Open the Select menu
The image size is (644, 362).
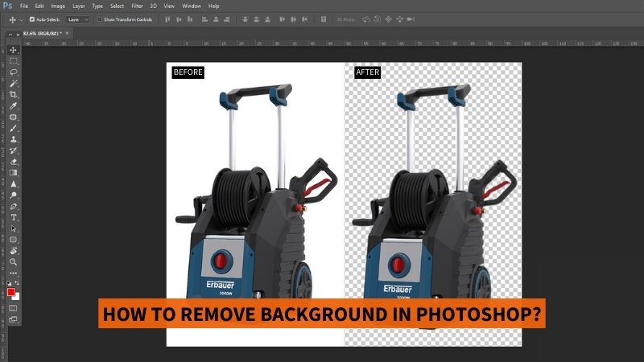point(117,6)
